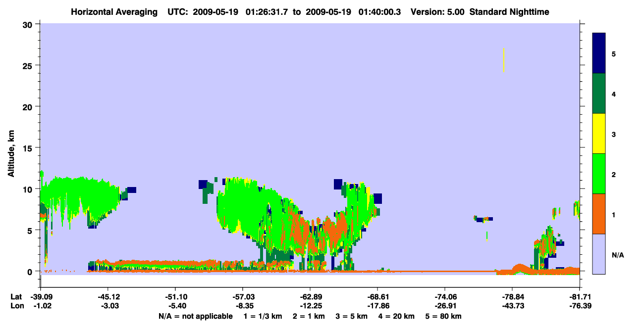Click the dark blue color bar segment 5
The image size is (644, 330).
tap(599, 53)
